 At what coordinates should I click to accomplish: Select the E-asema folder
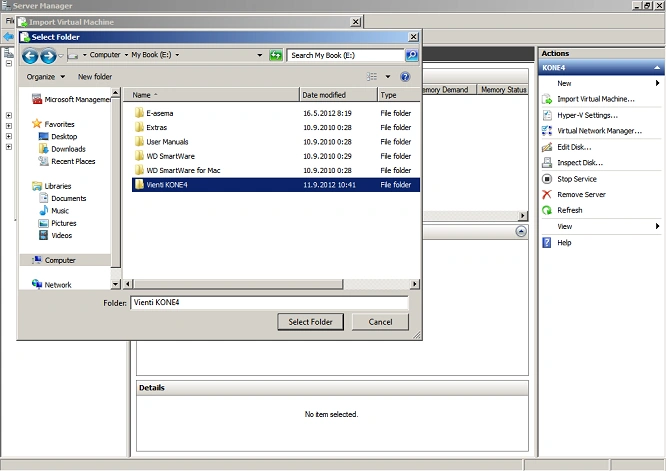(x=276, y=113)
